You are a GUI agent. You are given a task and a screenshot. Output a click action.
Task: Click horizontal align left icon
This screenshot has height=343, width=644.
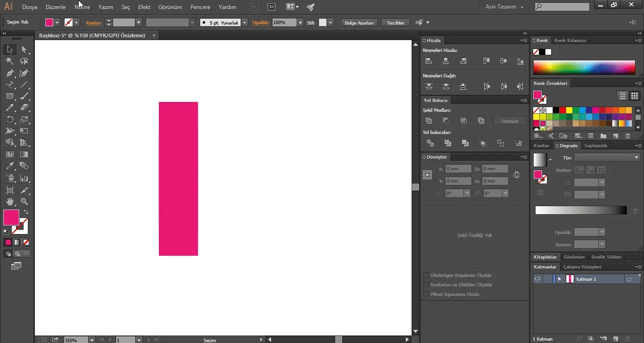pyautogui.click(x=429, y=61)
